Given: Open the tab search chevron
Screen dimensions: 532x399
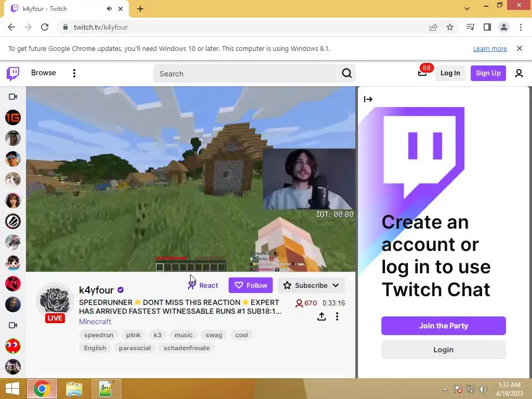Looking at the screenshot, I should point(467,9).
